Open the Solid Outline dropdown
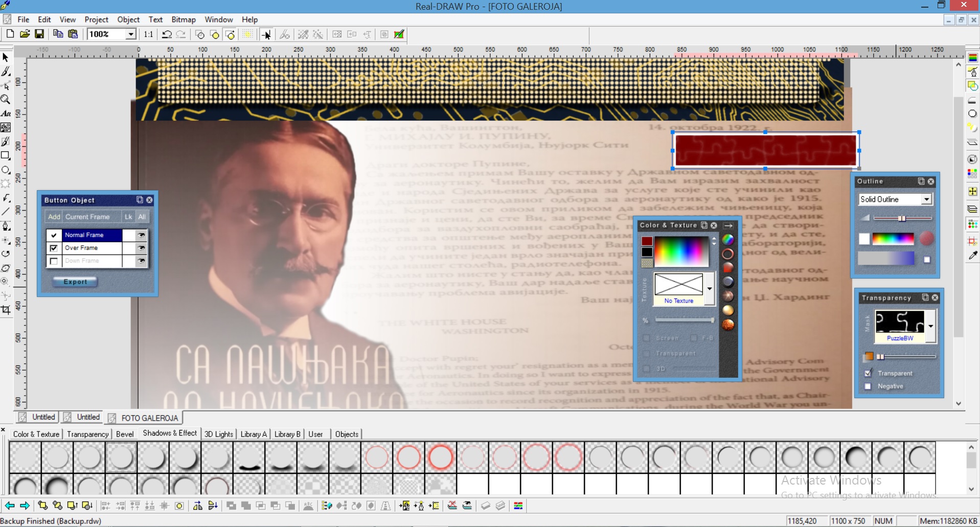This screenshot has width=980, height=527. [x=926, y=199]
